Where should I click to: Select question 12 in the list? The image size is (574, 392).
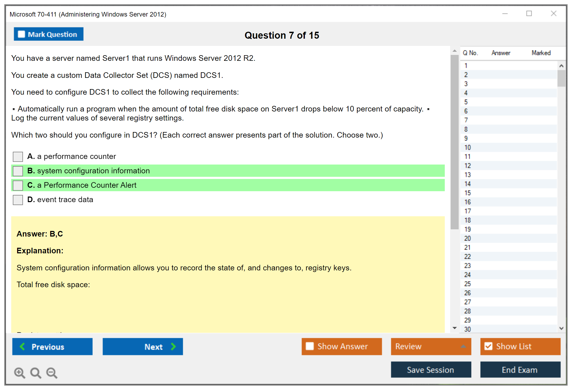click(x=467, y=166)
